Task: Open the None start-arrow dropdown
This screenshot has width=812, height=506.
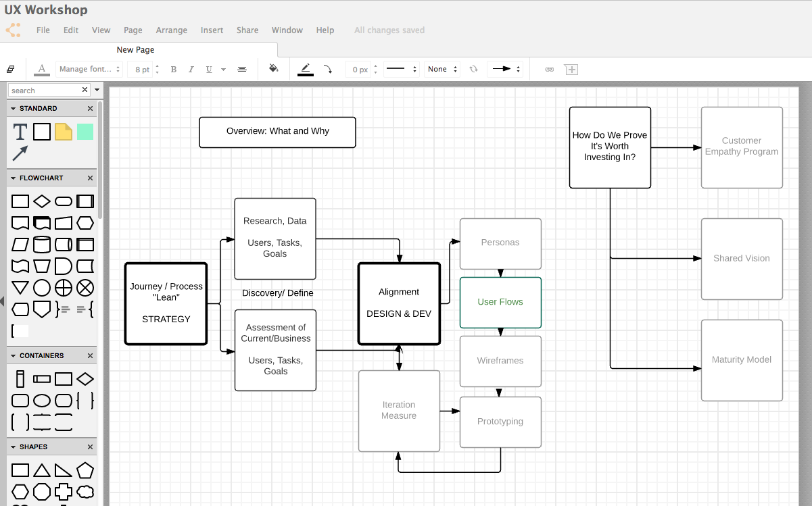Action: point(442,69)
